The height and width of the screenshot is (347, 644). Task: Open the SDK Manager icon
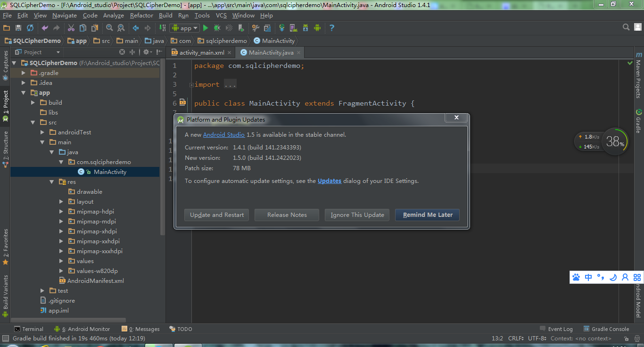point(305,28)
